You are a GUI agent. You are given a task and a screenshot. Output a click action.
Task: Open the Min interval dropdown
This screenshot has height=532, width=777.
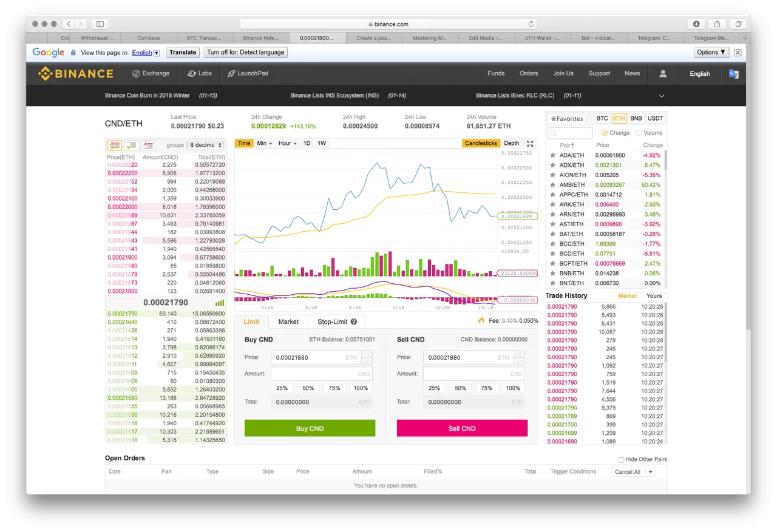(x=264, y=143)
